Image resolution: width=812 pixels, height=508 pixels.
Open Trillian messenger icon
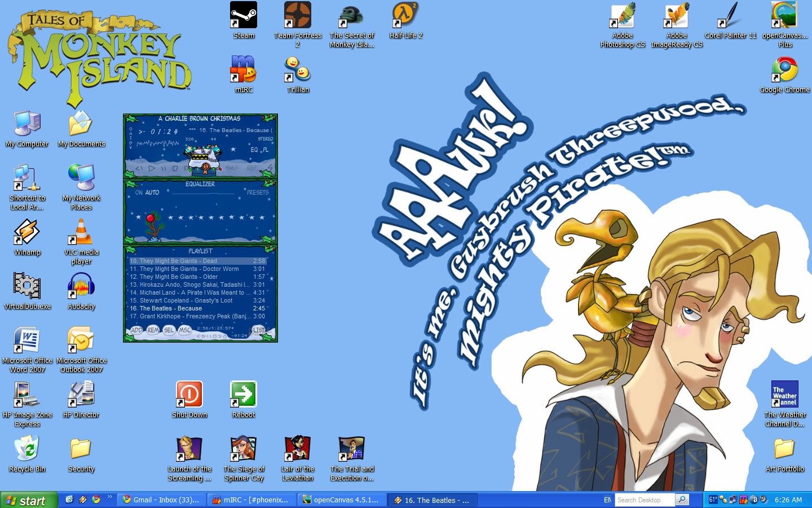(x=298, y=75)
